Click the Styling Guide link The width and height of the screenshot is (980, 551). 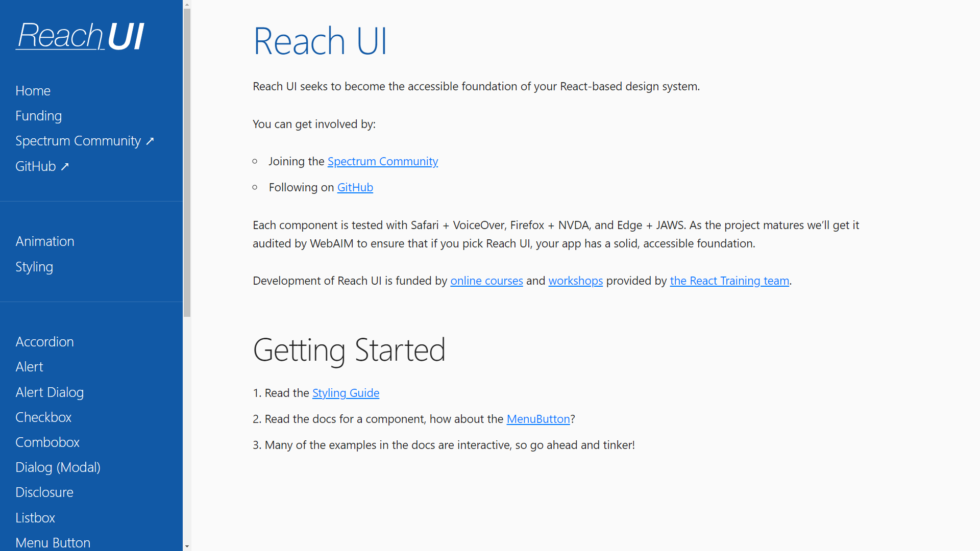pos(345,392)
